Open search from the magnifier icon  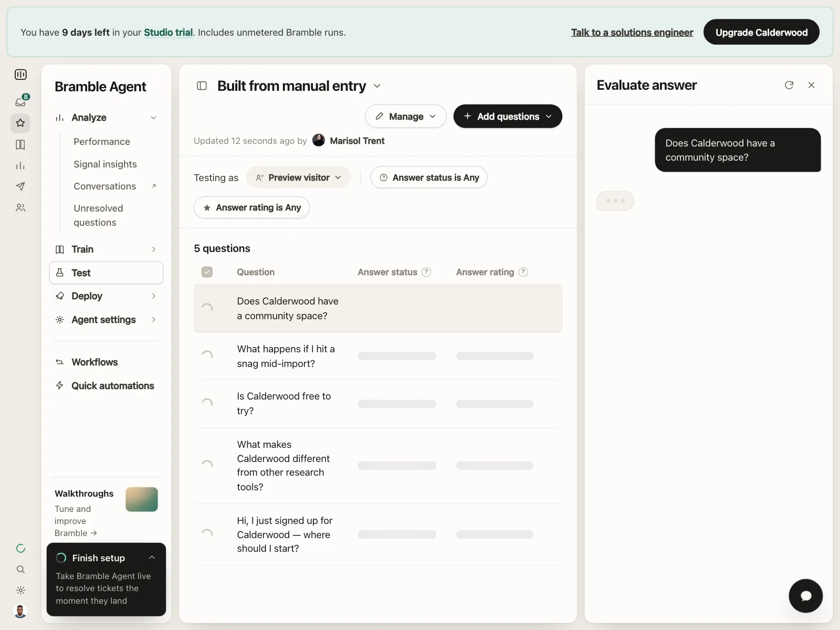coord(20,570)
